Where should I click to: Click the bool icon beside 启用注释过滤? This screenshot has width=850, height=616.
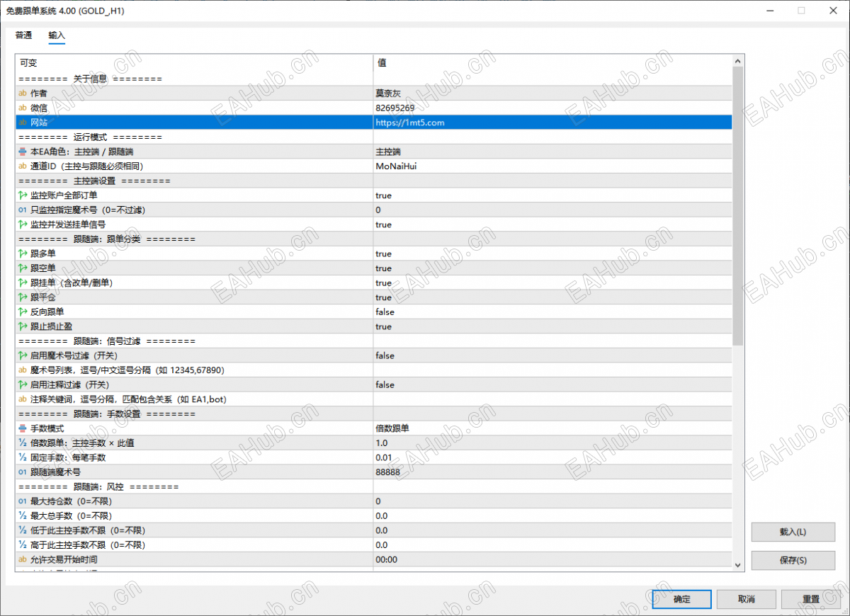pos(22,384)
